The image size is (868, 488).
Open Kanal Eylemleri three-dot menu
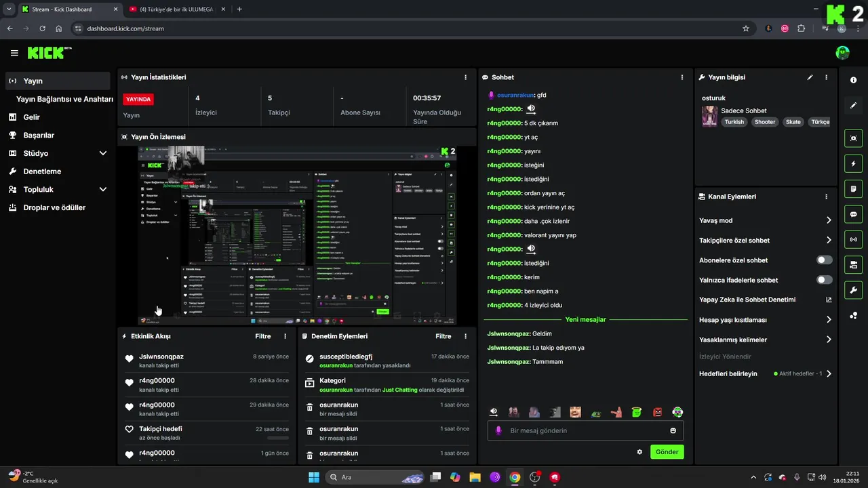pyautogui.click(x=826, y=197)
